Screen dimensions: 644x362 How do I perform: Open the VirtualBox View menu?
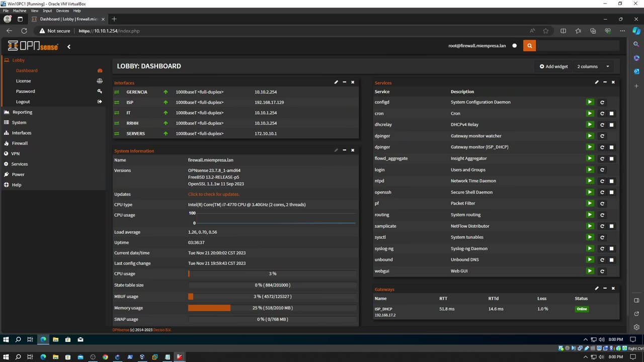point(35,11)
